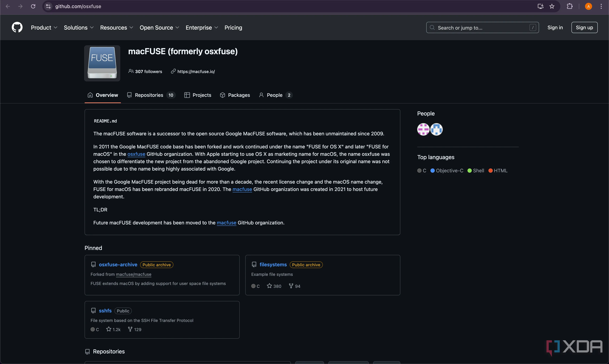The width and height of the screenshot is (609, 364).
Task: Open osxfuse link in README text
Action: pyautogui.click(x=136, y=154)
